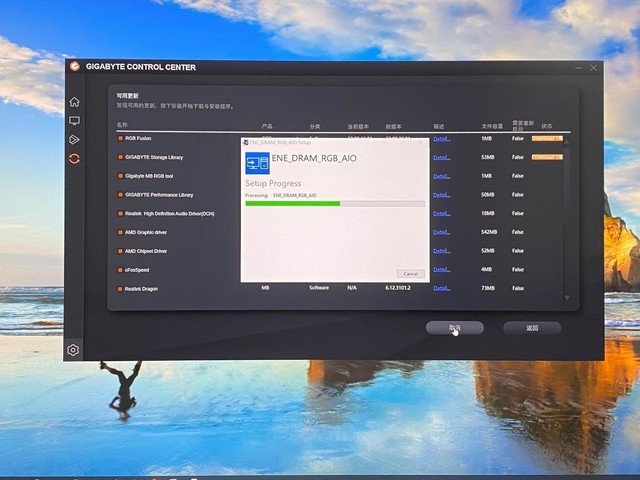640x480 pixels.
Task: Click the 分类 column header
Action: pos(315,127)
